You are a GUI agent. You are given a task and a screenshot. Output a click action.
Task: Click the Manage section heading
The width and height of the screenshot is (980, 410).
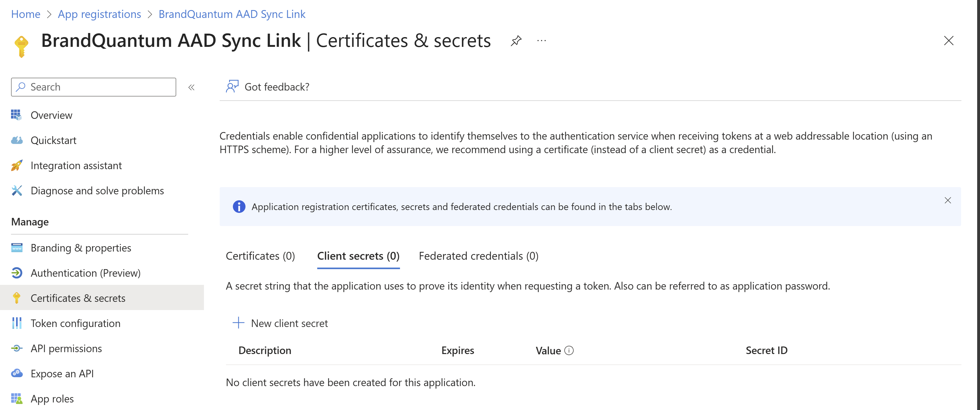(x=30, y=222)
